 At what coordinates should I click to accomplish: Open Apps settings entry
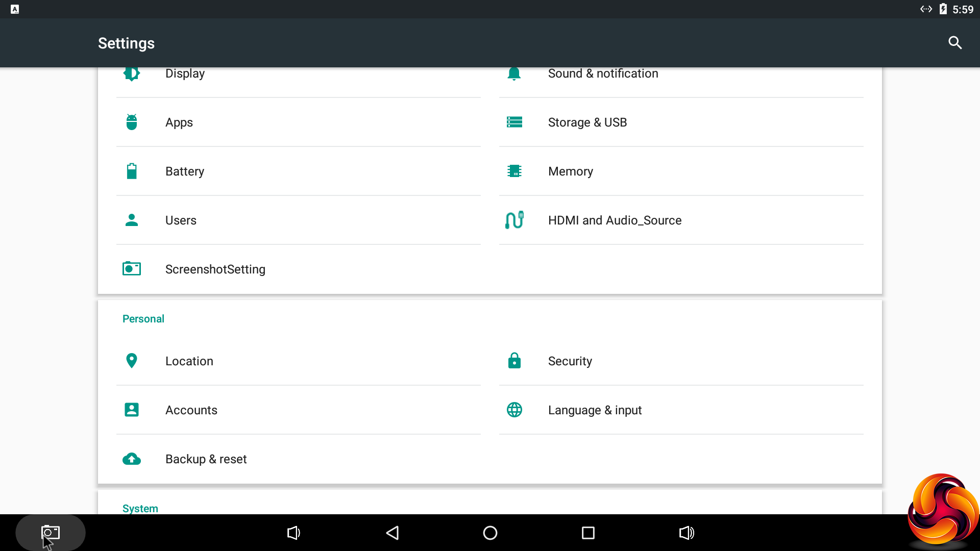coord(179,122)
